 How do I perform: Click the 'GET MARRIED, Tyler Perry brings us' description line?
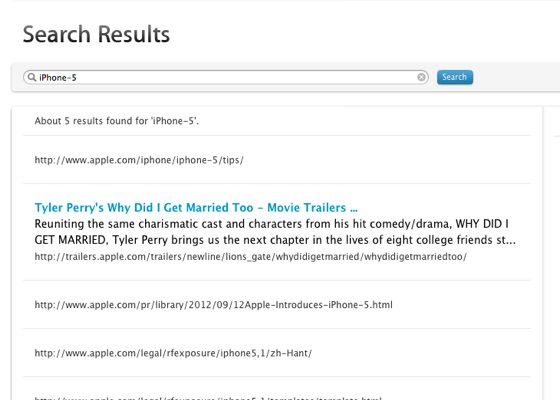pos(275,240)
